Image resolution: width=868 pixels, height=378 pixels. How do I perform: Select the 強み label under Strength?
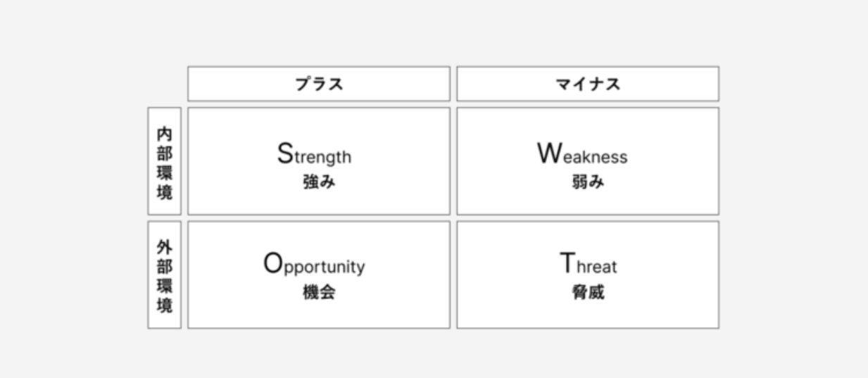pos(318,182)
